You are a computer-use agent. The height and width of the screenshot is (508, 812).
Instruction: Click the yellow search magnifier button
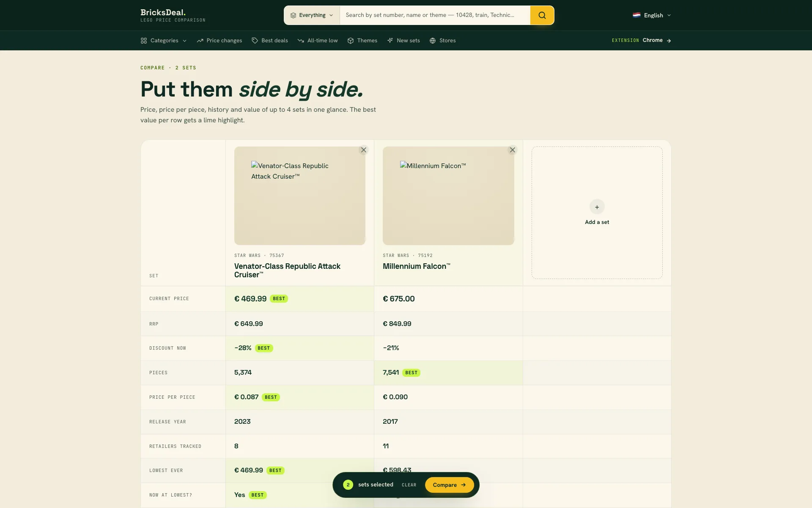(x=542, y=15)
